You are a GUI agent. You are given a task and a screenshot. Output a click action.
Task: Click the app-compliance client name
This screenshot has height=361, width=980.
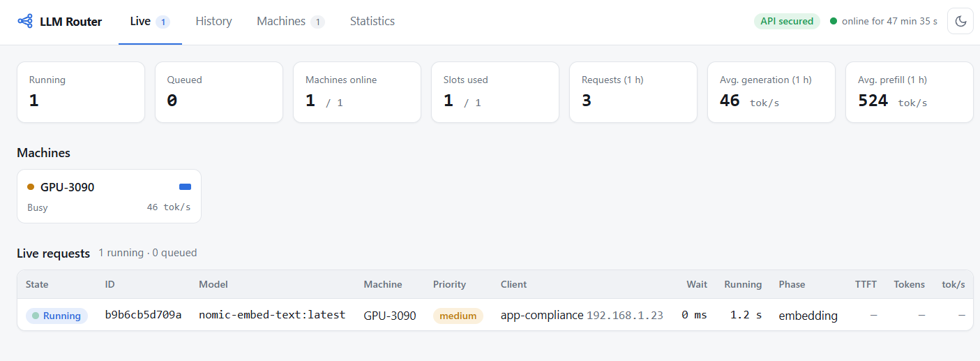tap(542, 316)
